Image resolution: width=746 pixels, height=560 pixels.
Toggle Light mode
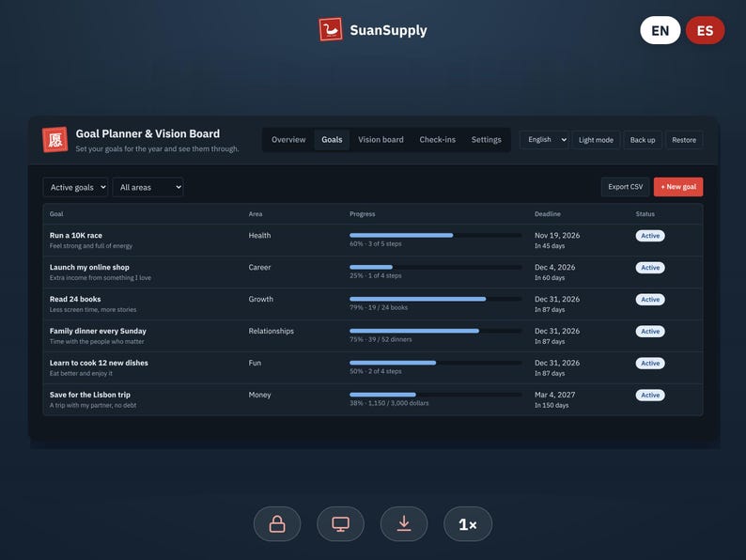(x=596, y=140)
